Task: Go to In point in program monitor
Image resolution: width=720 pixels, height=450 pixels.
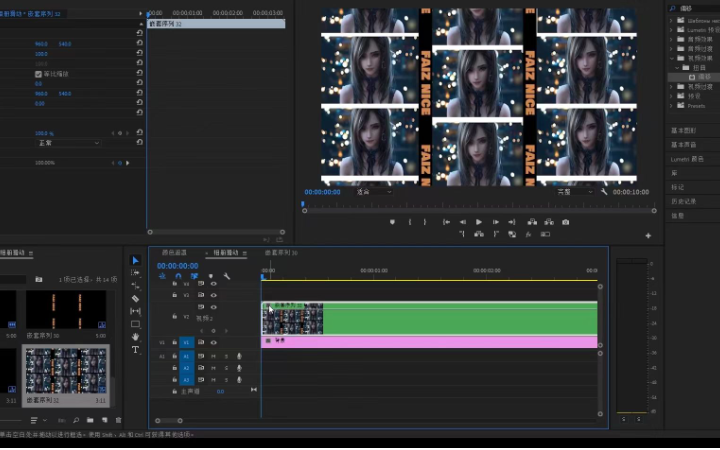Action: (x=446, y=222)
